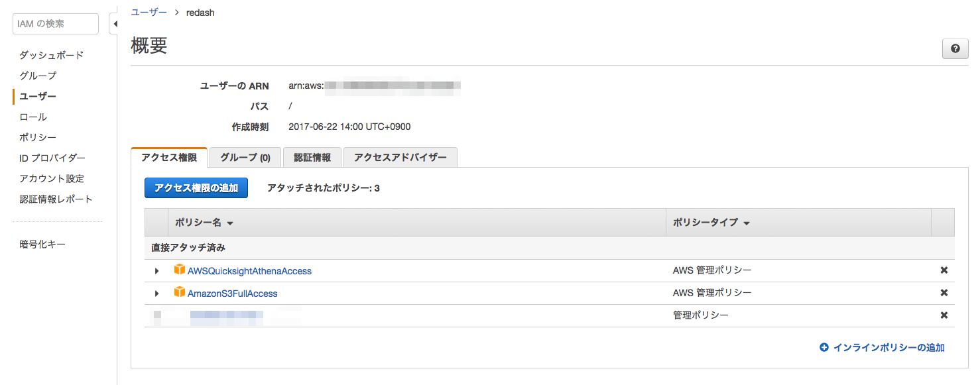
Task: Open the 認証情報 tab
Action: [312, 158]
